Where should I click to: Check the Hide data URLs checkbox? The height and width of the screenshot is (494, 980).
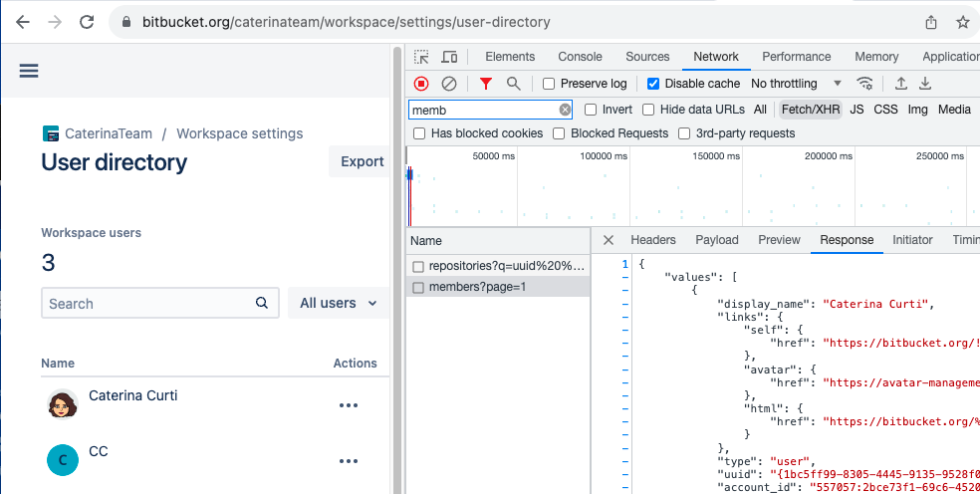(x=648, y=110)
